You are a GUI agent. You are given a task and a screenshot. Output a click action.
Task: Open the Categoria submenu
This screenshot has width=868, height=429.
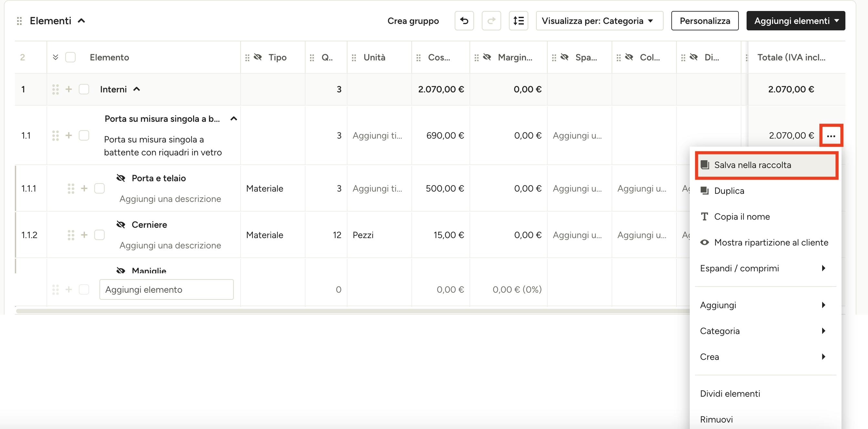coord(765,331)
